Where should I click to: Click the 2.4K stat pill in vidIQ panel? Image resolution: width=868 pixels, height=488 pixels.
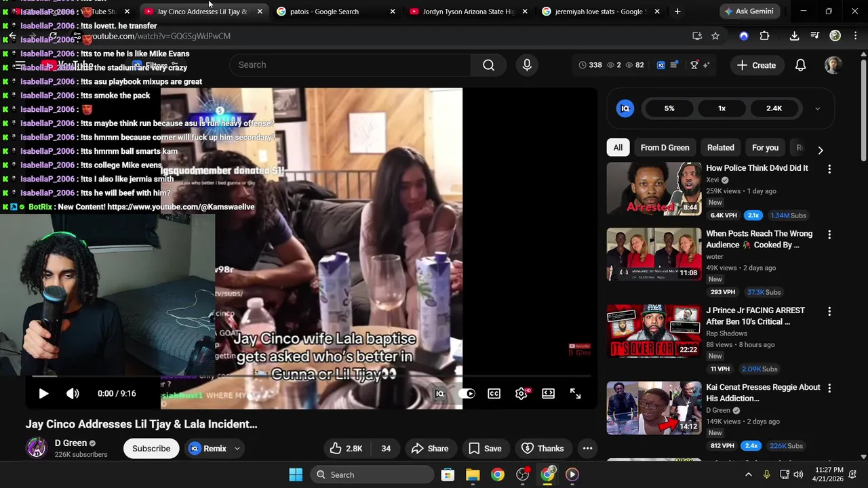pyautogui.click(x=774, y=108)
